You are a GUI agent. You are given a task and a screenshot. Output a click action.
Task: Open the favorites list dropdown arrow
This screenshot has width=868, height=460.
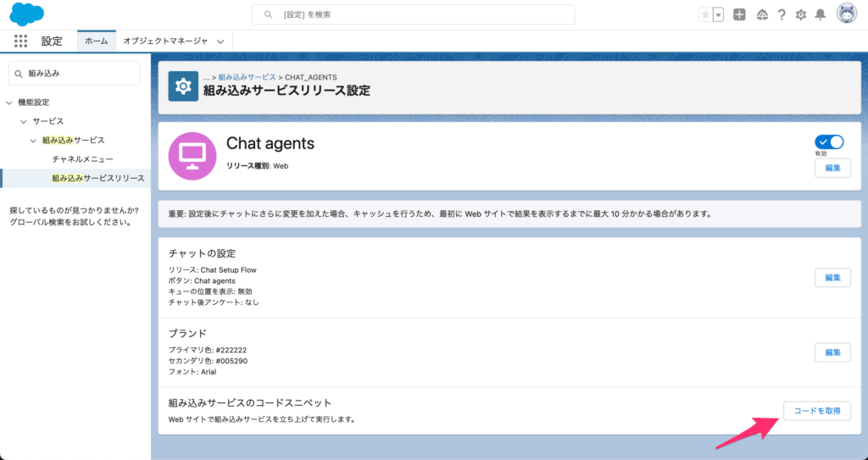tap(719, 14)
